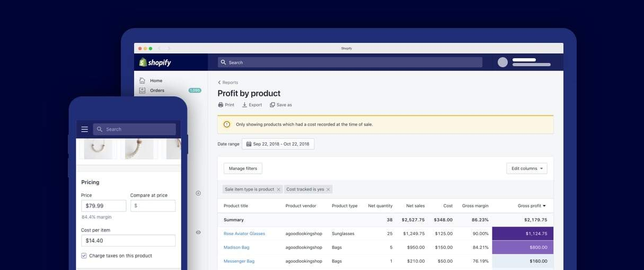Click the Compare at price field
The height and width of the screenshot is (270, 644).
point(153,206)
